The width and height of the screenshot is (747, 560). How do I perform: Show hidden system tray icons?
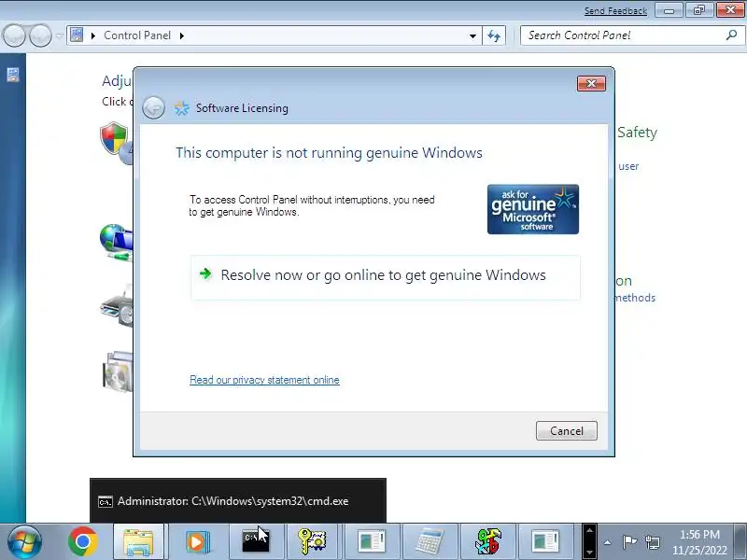tap(608, 542)
